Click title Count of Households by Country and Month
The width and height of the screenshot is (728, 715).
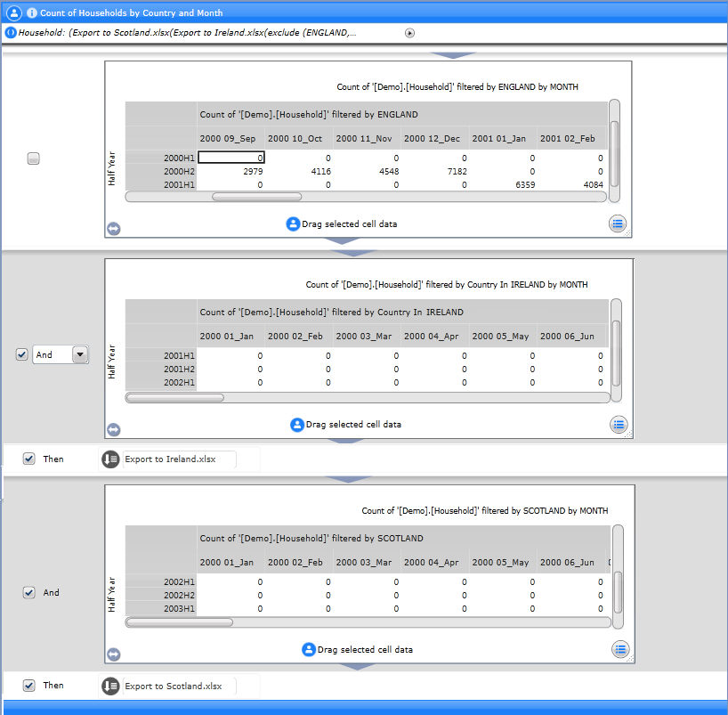coord(132,13)
